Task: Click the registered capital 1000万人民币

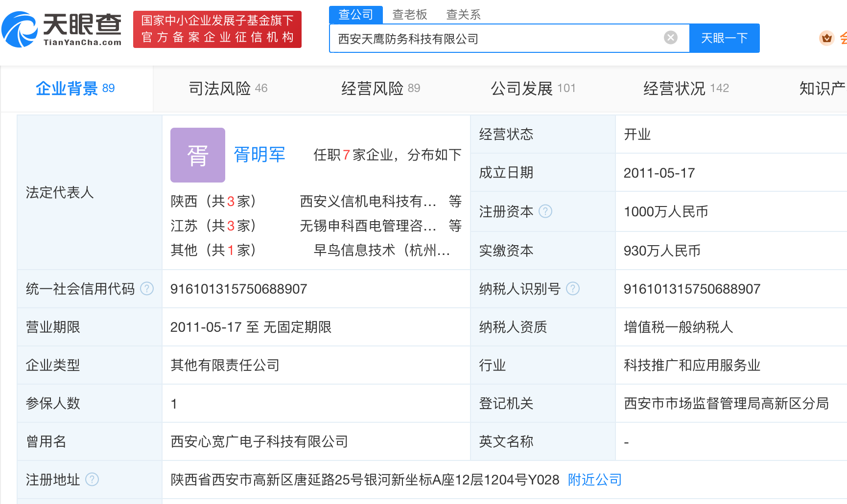Action: click(x=666, y=212)
